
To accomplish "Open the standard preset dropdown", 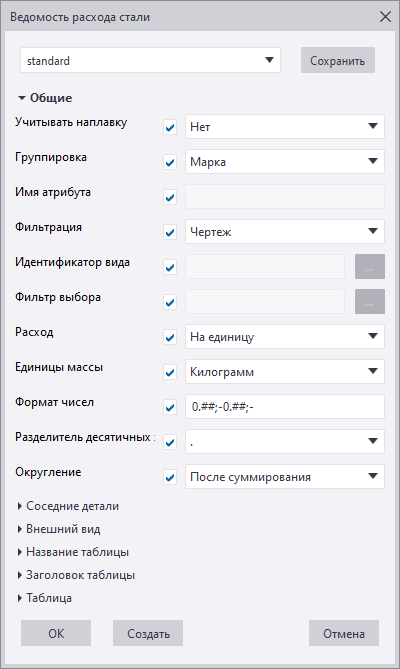I will click(151, 60).
